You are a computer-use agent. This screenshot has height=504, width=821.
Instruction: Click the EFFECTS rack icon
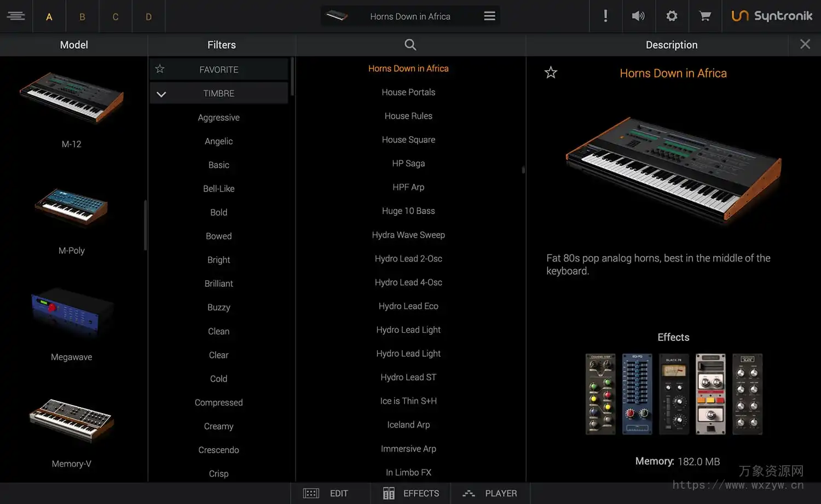pos(389,493)
